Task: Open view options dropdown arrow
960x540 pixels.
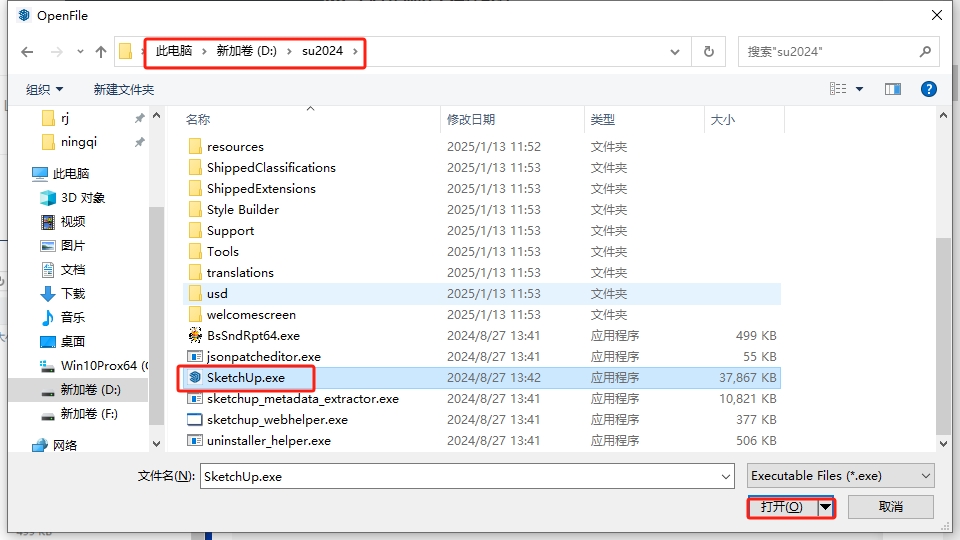Action: click(x=860, y=89)
